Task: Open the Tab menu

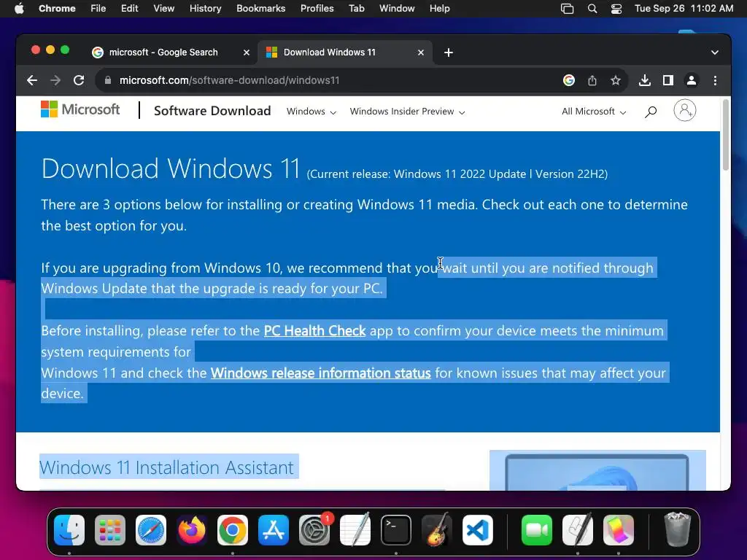Action: click(356, 9)
